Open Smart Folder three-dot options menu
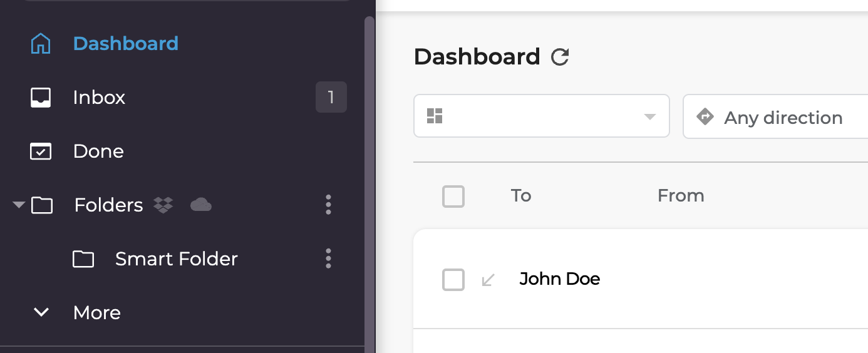 (328, 258)
